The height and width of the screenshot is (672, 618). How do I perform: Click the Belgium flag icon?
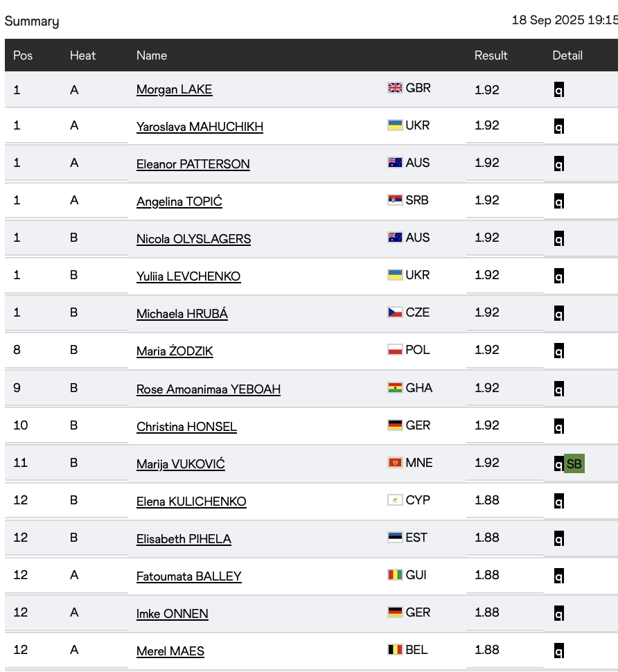pos(395,650)
